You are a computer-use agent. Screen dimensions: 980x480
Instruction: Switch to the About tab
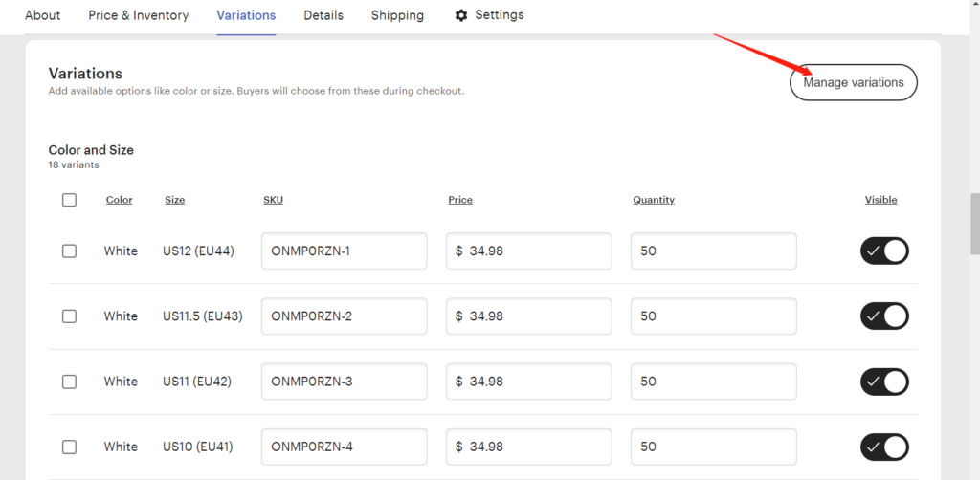pyautogui.click(x=42, y=15)
